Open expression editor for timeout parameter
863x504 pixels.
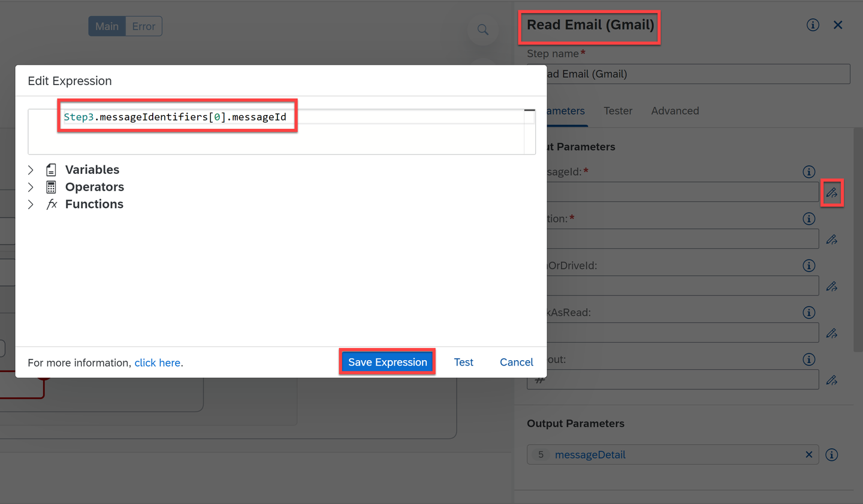(832, 380)
